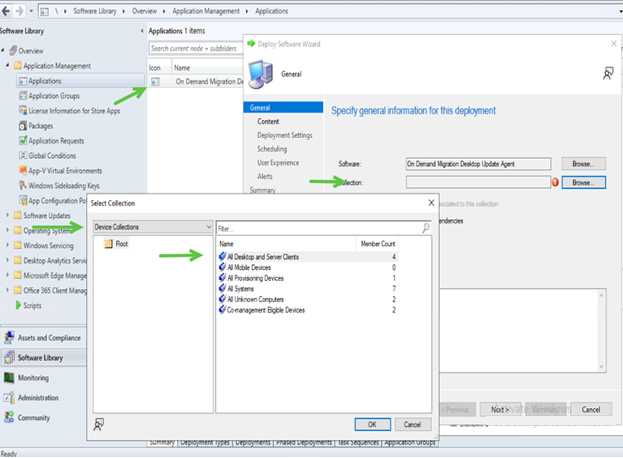This screenshot has width=623, height=458.
Task: Browse for Software in deploy wizard
Action: click(583, 164)
